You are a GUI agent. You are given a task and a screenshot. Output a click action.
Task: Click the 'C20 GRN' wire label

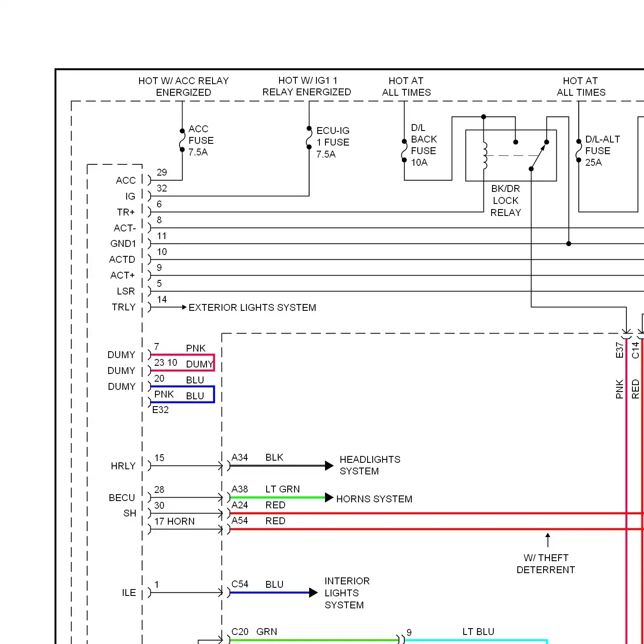click(254, 632)
